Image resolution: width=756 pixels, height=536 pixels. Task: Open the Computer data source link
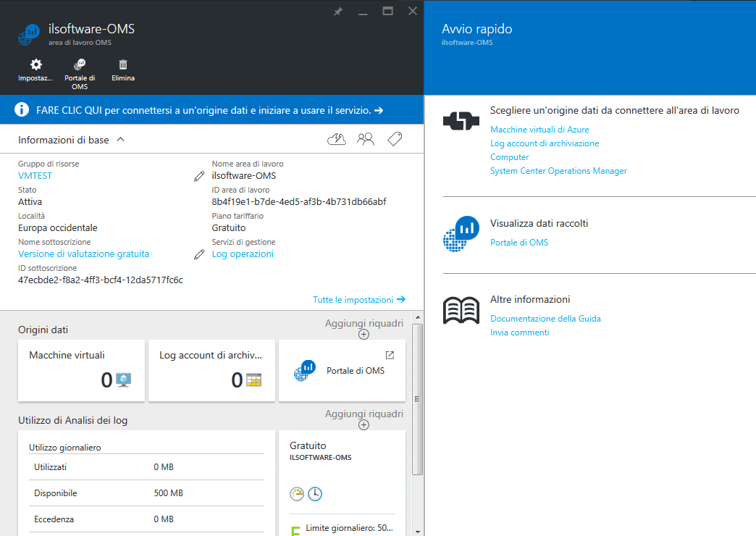tap(510, 156)
